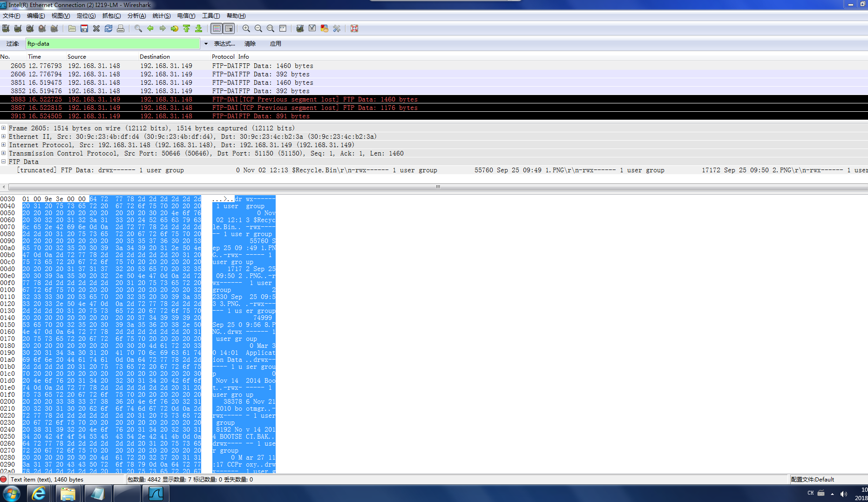This screenshot has width=868, height=502.
Task: Open the Windows Start menu
Action: (11, 494)
